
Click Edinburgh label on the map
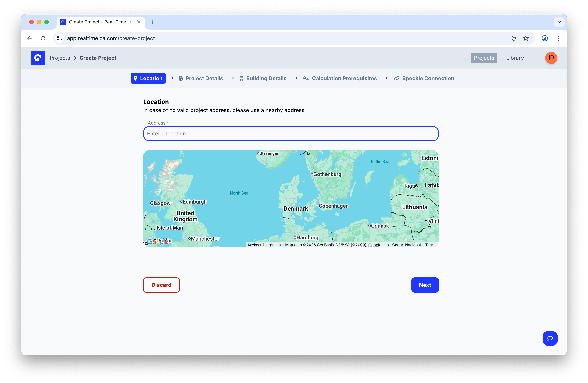coord(195,202)
